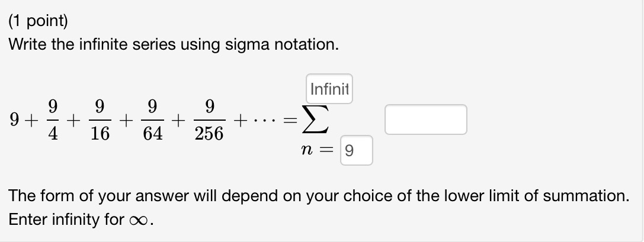Click the numerator 9 above 256
The height and width of the screenshot is (242, 644).
coord(209,107)
